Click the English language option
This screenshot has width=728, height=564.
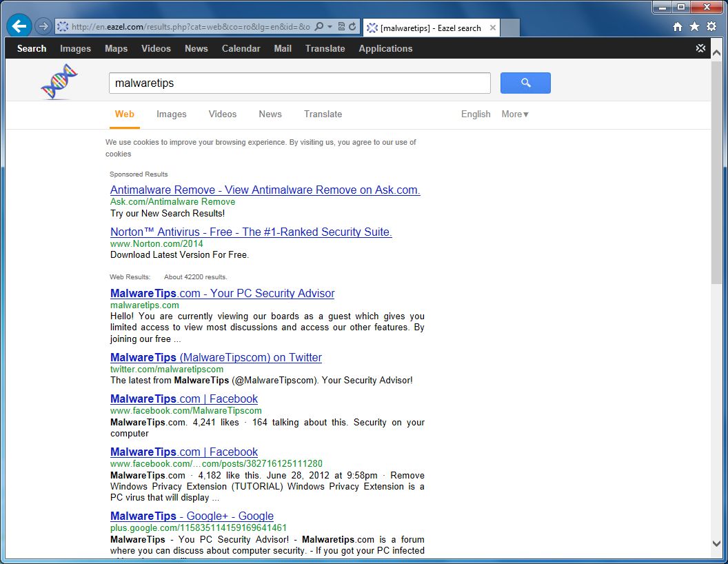[476, 114]
